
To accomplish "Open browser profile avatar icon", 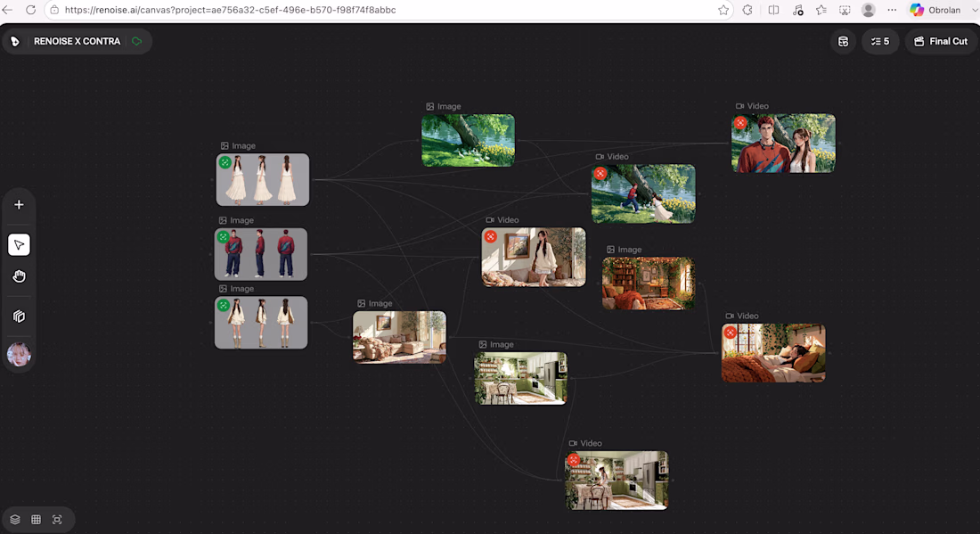I will [x=868, y=10].
